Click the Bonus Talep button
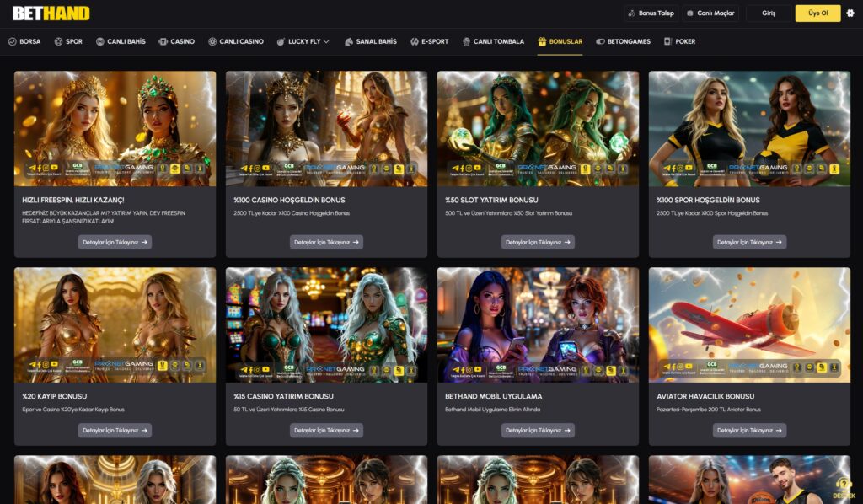The width and height of the screenshot is (863, 504). pyautogui.click(x=651, y=13)
